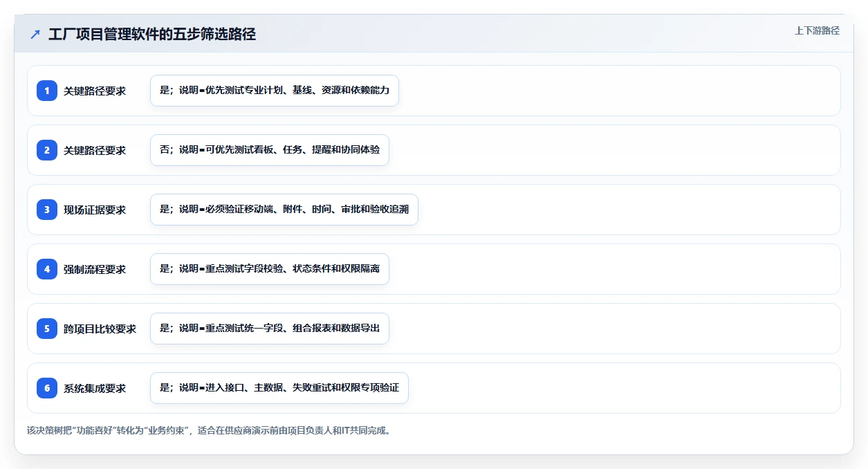
Task: Click the arrow icon beside the title
Action: [x=35, y=34]
